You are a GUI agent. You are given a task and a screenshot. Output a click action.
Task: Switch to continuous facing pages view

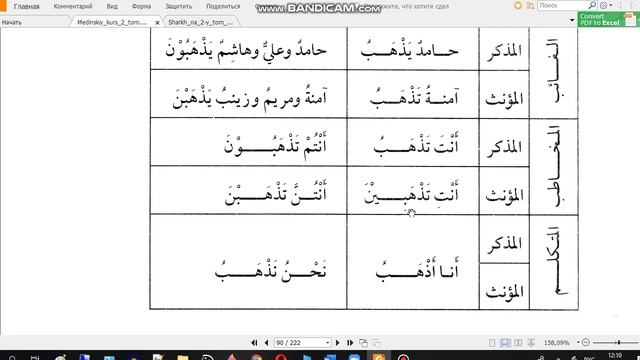[x=531, y=343]
